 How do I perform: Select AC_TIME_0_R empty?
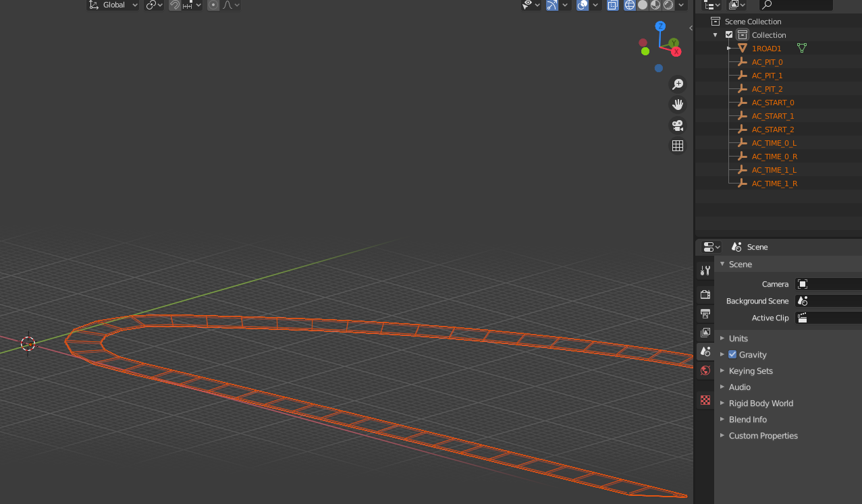pyautogui.click(x=775, y=157)
